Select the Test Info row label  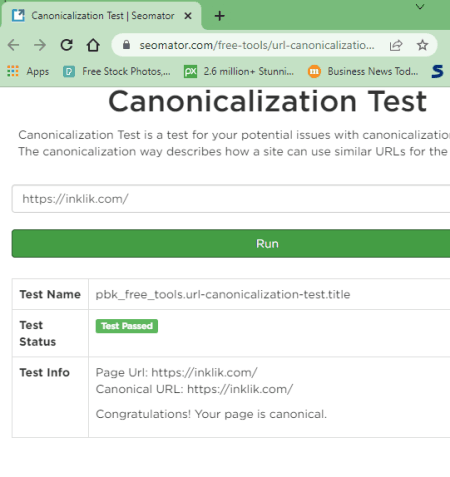click(44, 372)
